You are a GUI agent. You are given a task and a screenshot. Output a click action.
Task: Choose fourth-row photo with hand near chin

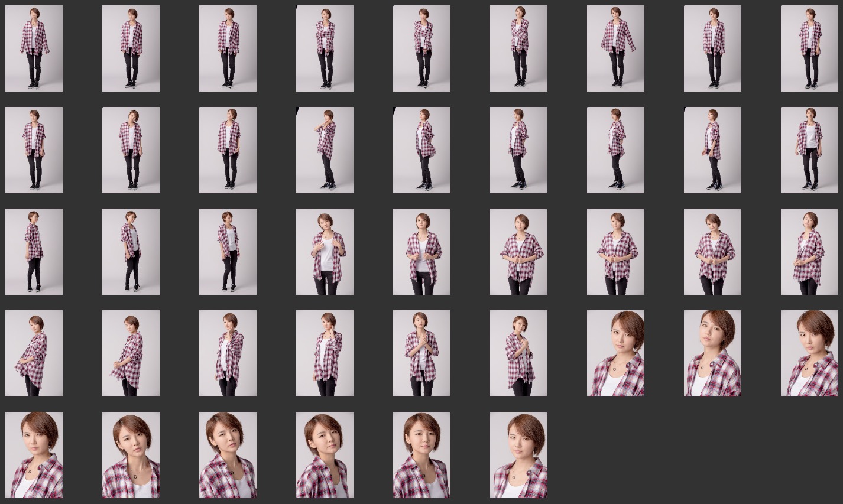click(x=325, y=353)
